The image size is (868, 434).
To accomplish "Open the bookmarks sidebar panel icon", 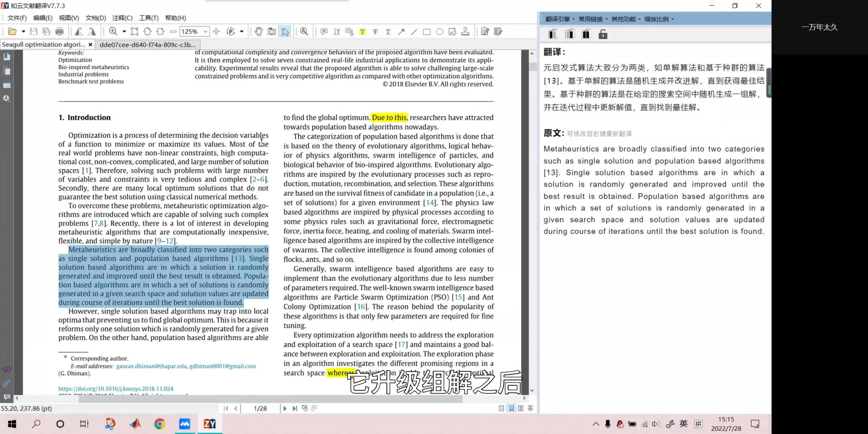I will (7, 57).
